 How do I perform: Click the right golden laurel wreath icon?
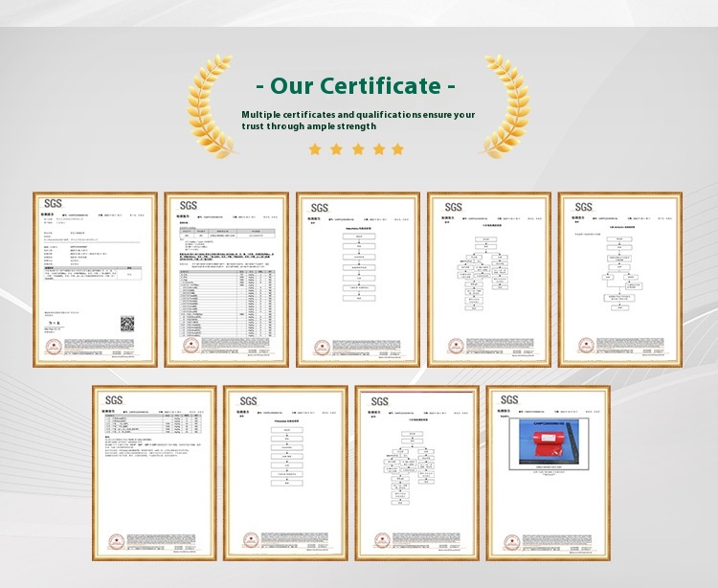[505, 105]
